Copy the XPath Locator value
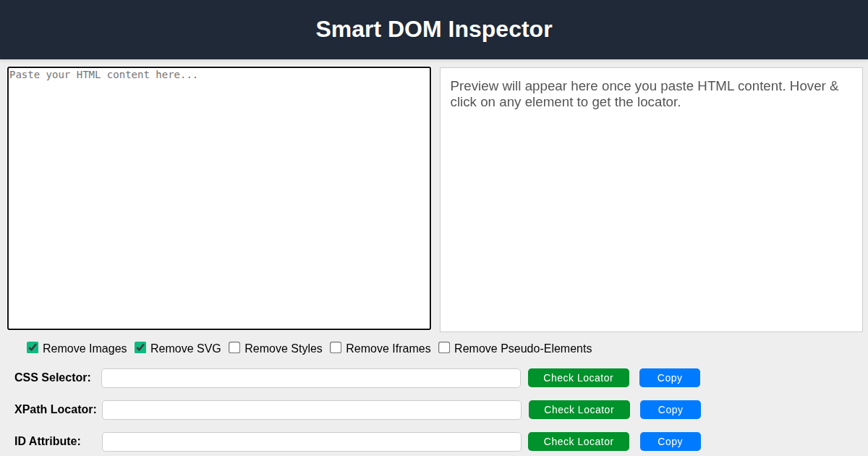The height and width of the screenshot is (456, 868). (x=670, y=410)
